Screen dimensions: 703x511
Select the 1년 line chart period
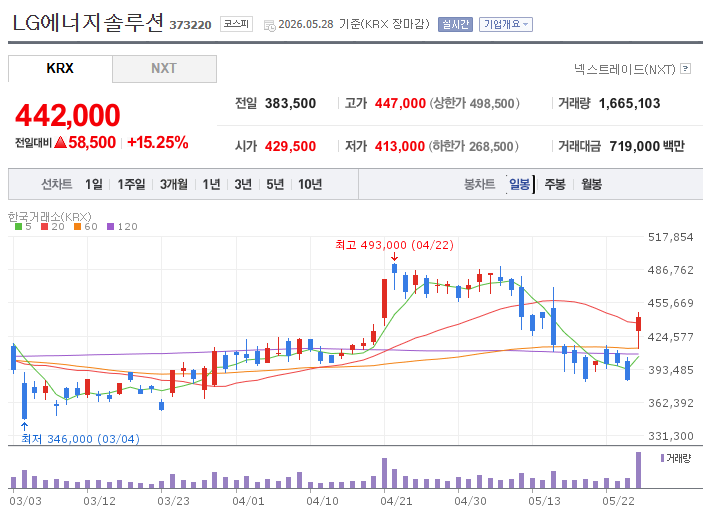pos(211,184)
